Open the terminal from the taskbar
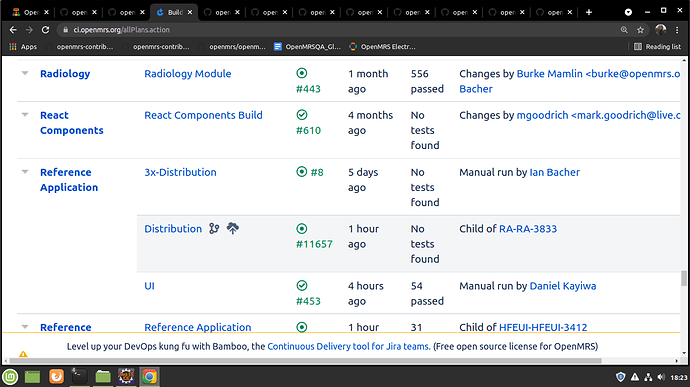The image size is (690, 387). tap(79, 376)
